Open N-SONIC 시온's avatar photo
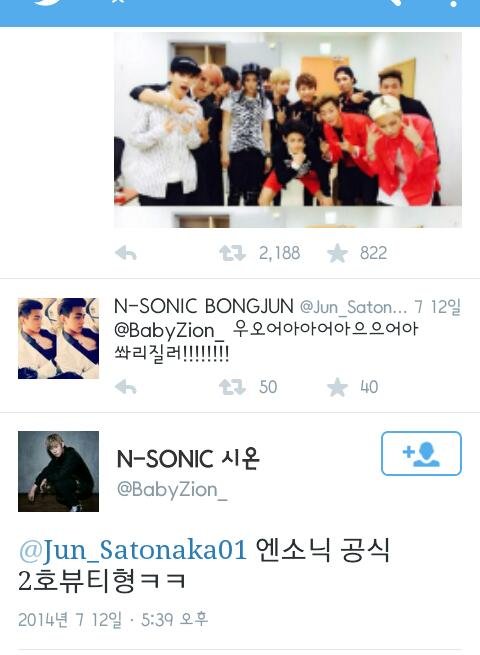 click(x=58, y=471)
